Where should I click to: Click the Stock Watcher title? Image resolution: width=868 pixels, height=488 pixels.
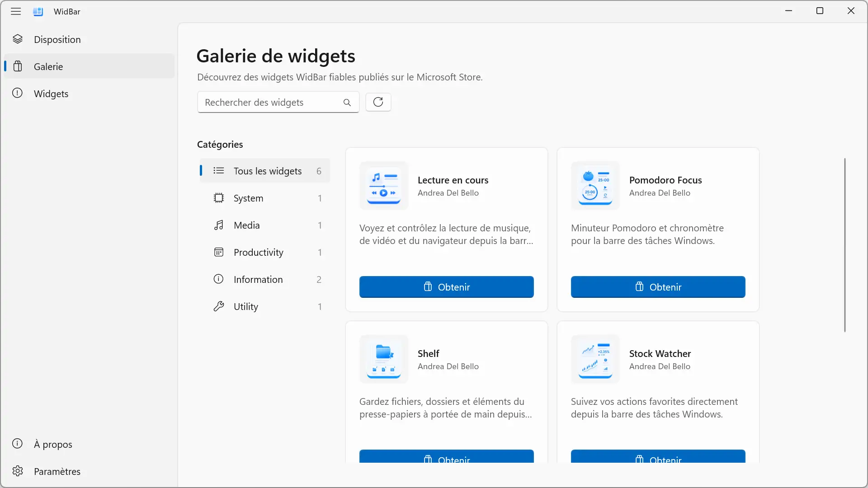660,353
